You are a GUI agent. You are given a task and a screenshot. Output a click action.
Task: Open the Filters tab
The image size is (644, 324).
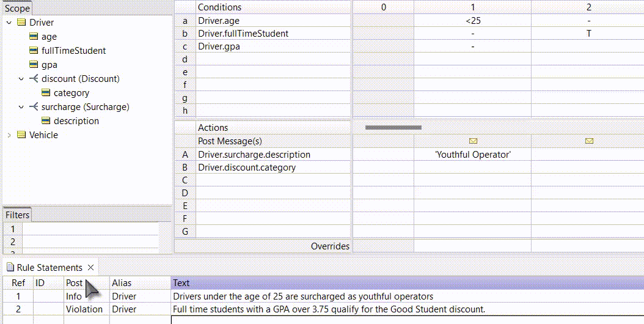point(17,215)
